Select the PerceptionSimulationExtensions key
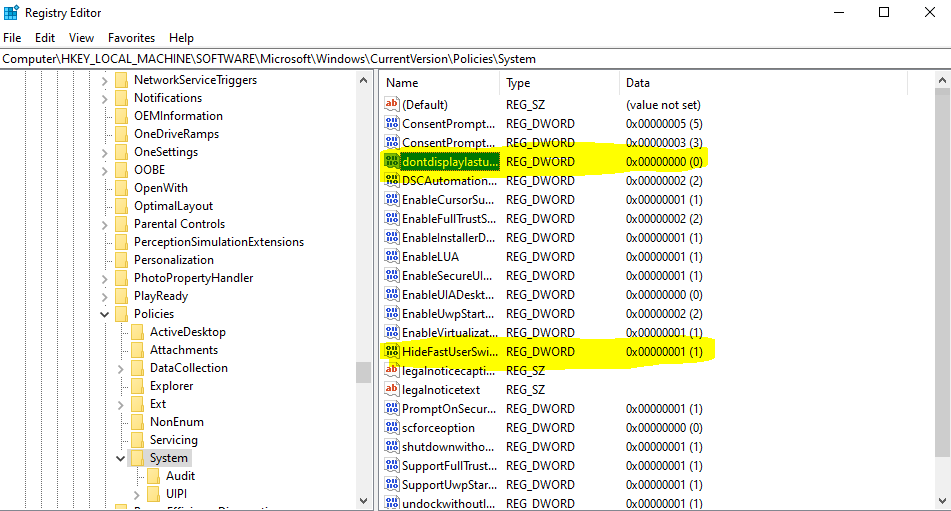The width and height of the screenshot is (951, 511). click(x=219, y=242)
